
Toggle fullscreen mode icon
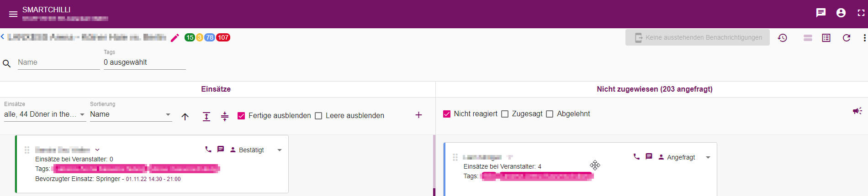(x=861, y=13)
